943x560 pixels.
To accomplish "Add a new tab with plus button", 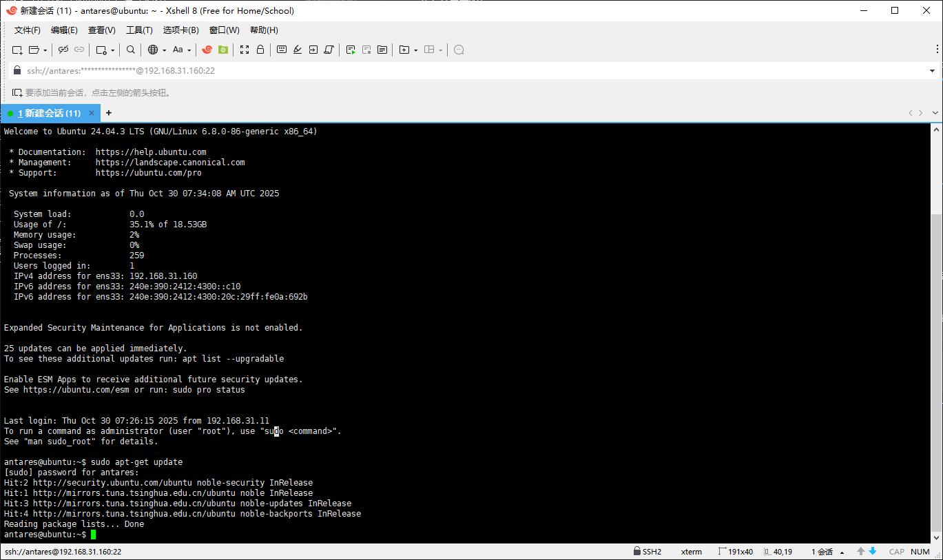I will [108, 113].
